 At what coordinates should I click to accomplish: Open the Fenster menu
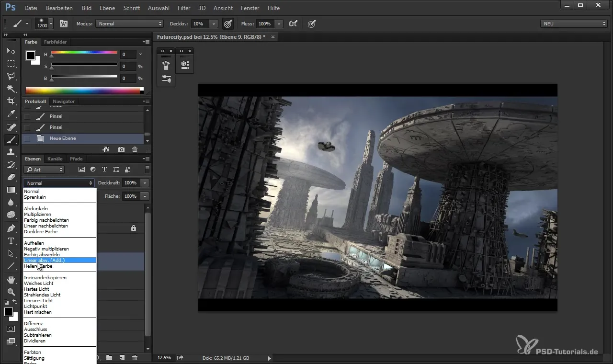[250, 8]
